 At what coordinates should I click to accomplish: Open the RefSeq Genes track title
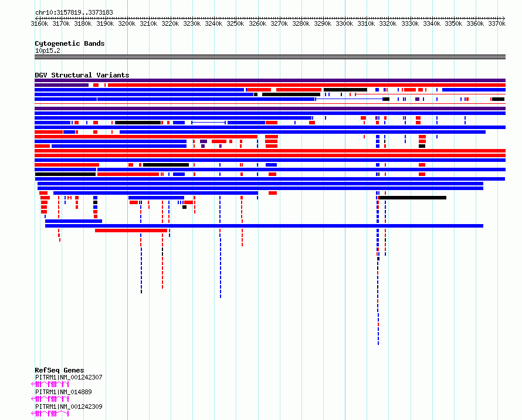[59, 370]
